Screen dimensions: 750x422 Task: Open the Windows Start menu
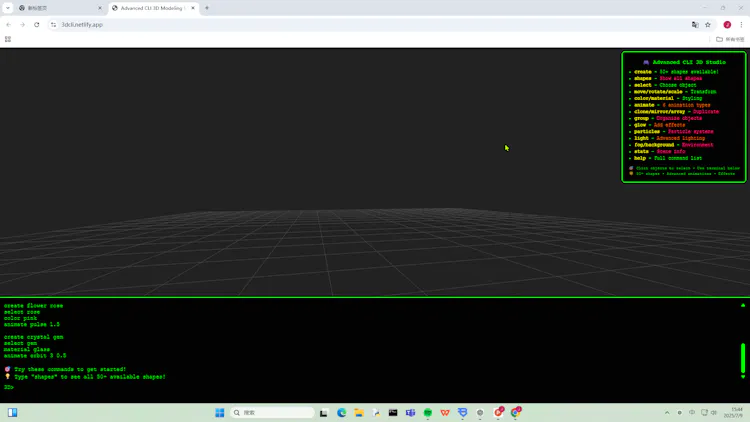(x=220, y=412)
